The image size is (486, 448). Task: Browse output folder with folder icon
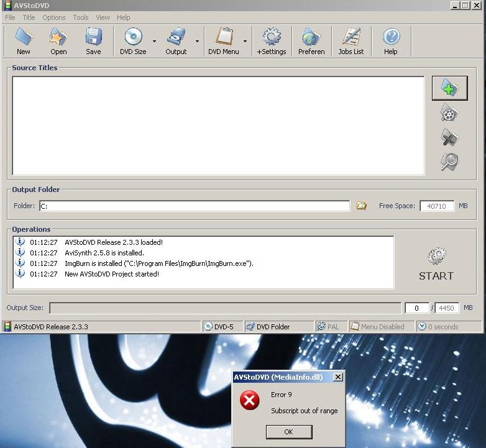(362, 206)
